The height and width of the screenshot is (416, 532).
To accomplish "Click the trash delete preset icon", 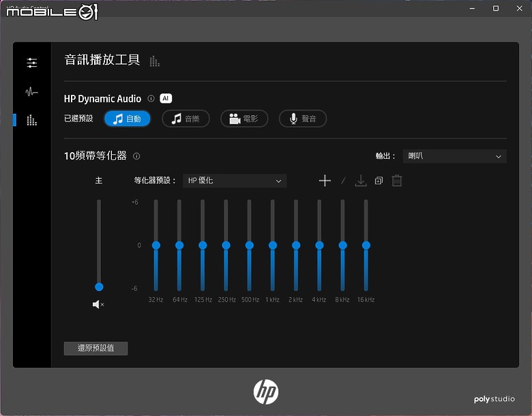I will click(x=397, y=181).
